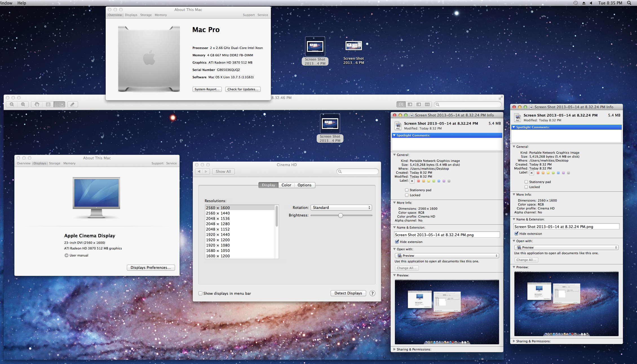Open the Help menu
The image size is (637, 364).
[x=22, y=3]
